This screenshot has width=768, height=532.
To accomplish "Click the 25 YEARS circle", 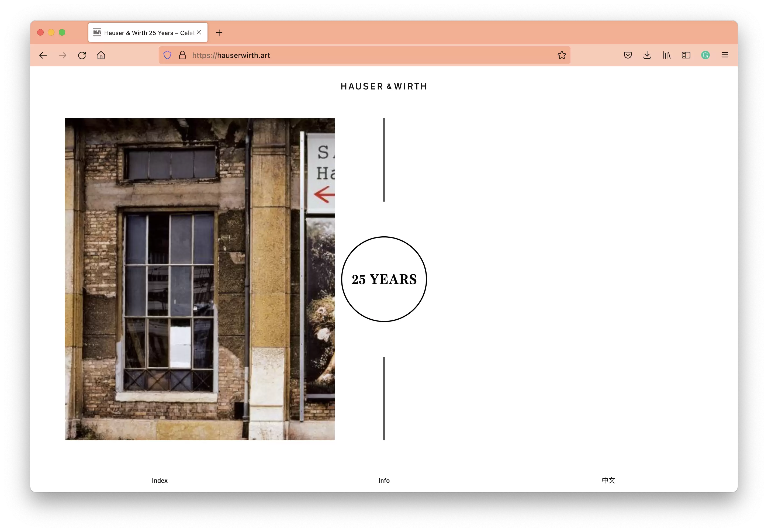I will (384, 279).
